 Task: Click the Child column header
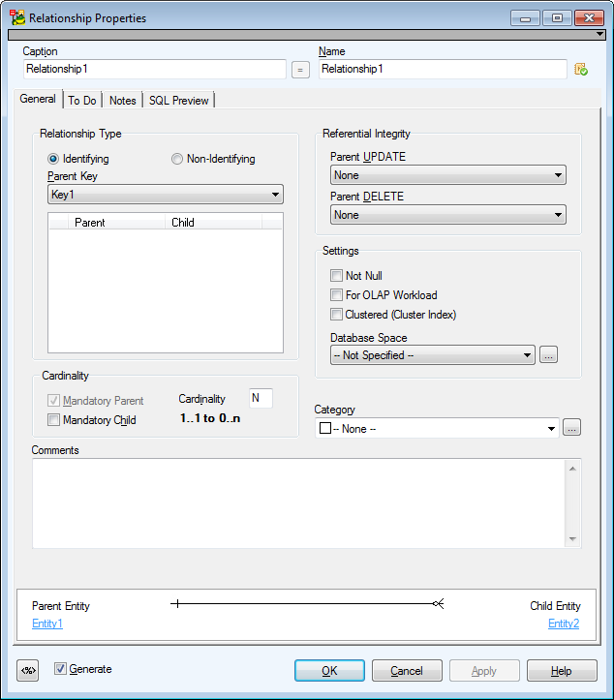[x=213, y=223]
